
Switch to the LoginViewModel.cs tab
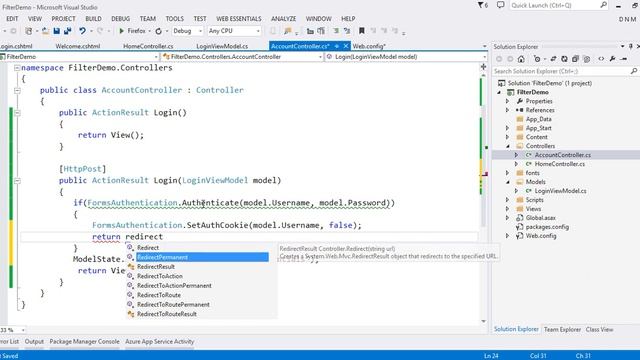pyautogui.click(x=222, y=46)
